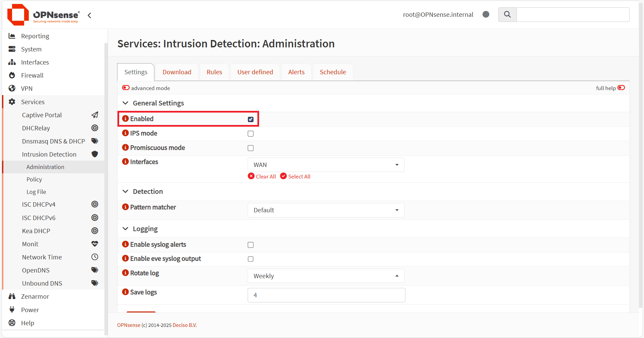644x338 pixels.
Task: Click the Clear All link
Action: [262, 176]
